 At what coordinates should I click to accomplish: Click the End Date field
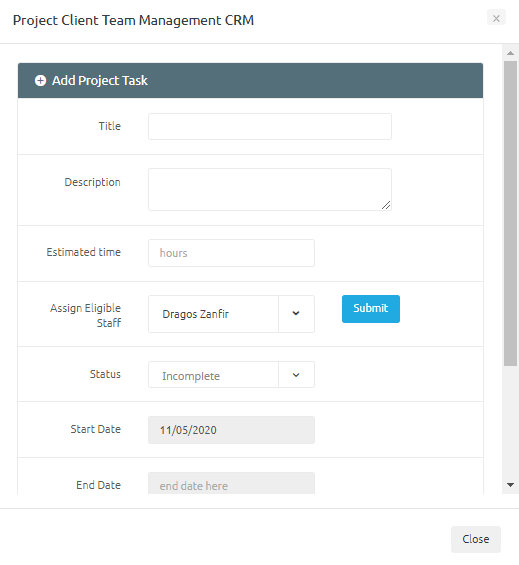(x=231, y=483)
